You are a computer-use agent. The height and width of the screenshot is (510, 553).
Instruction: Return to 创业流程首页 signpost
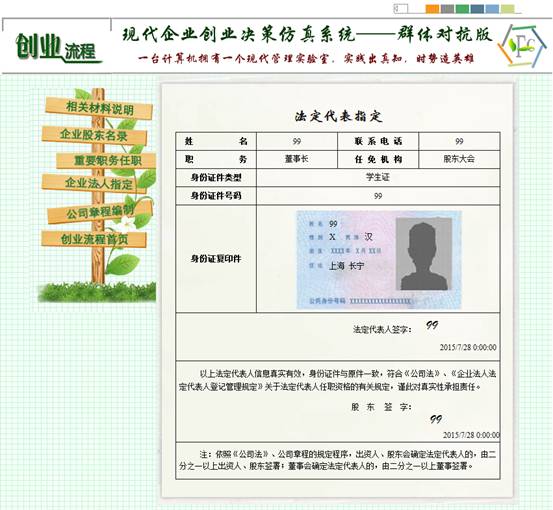click(94, 239)
